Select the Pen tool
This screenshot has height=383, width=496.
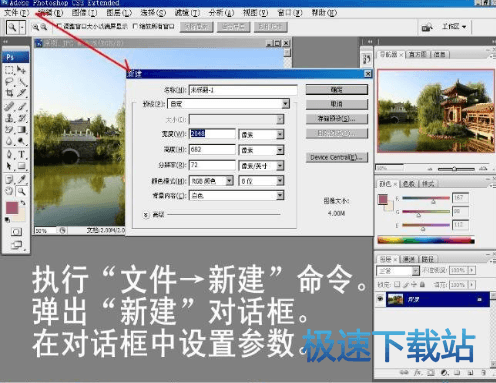9,154
